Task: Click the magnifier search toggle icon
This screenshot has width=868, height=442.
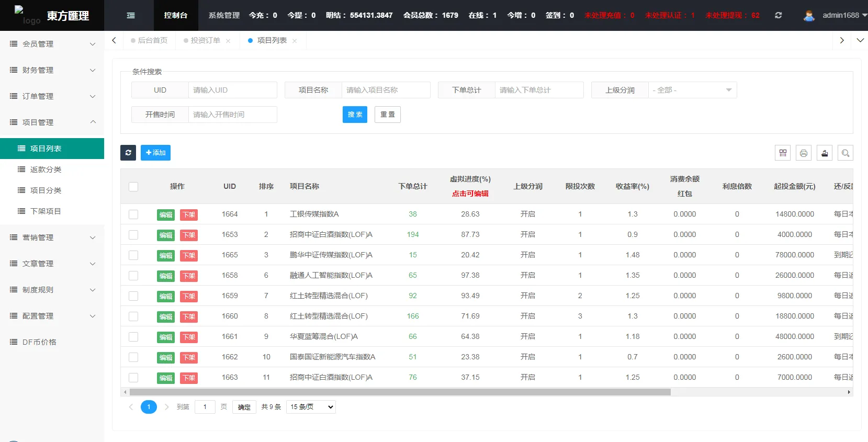Action: [846, 153]
